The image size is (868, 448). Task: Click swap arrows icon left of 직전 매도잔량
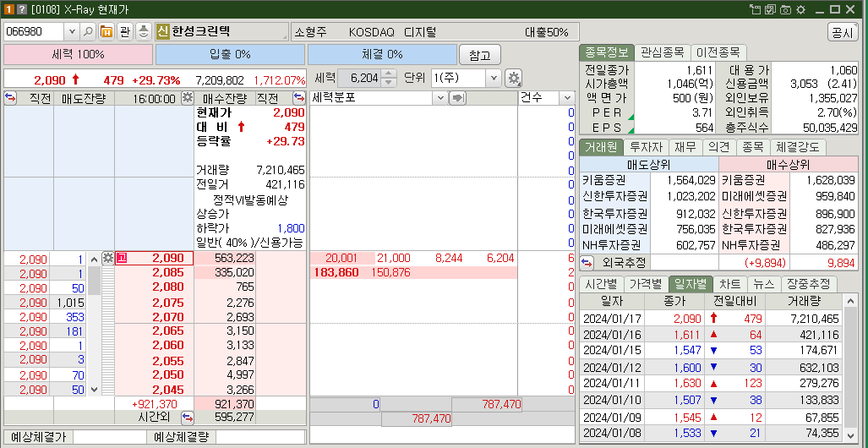tap(10, 99)
